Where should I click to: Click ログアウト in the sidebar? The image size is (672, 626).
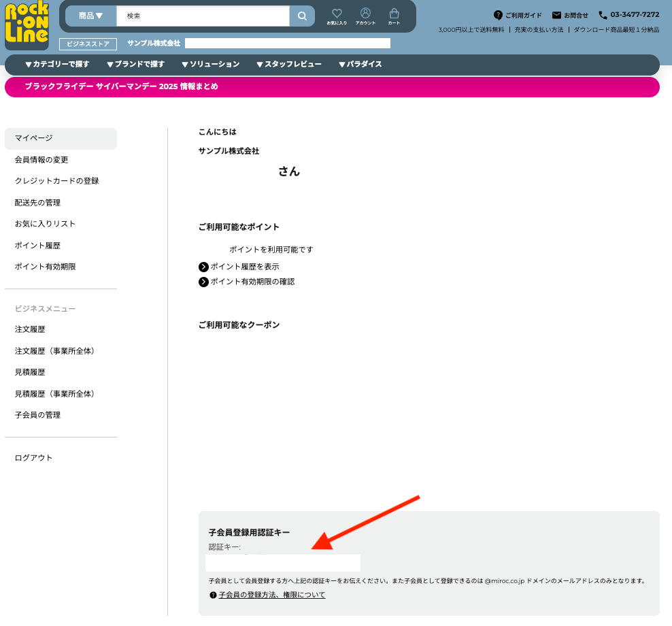coord(34,458)
